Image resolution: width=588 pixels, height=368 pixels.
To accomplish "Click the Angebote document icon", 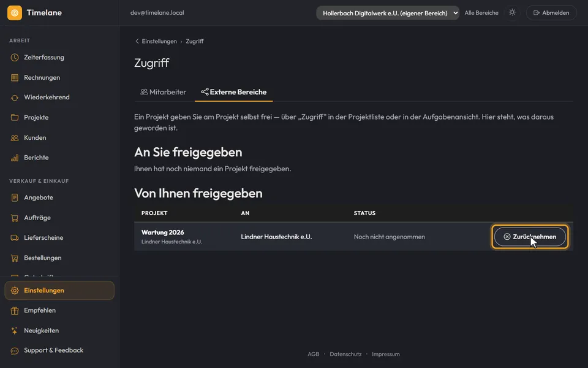I will [x=15, y=197].
